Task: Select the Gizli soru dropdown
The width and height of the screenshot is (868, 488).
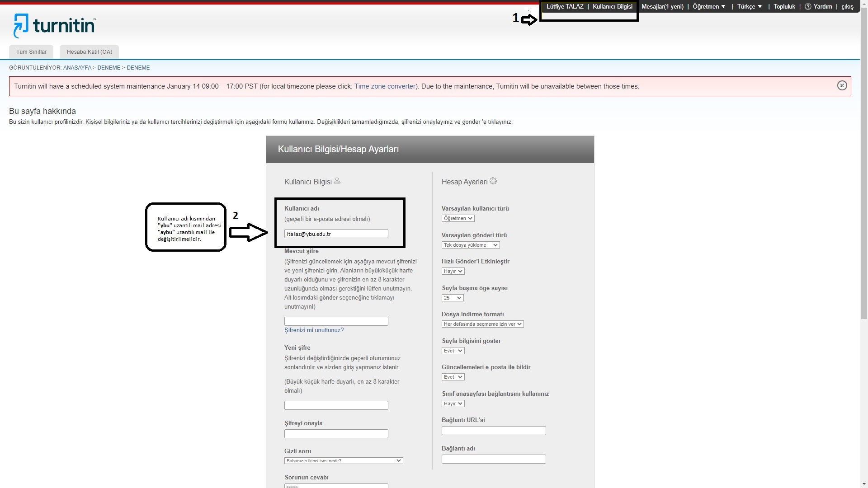Action: [x=343, y=461]
